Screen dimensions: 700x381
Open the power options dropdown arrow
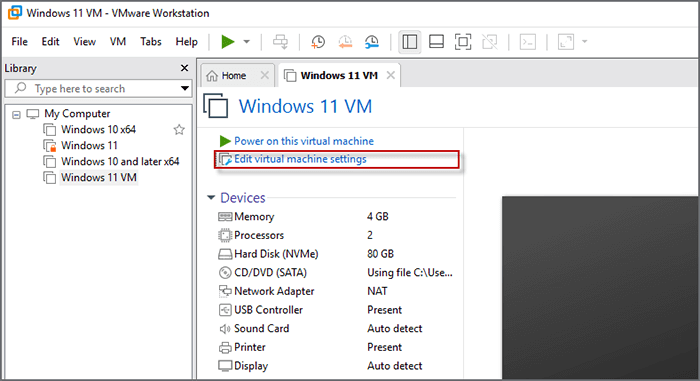pyautogui.click(x=246, y=42)
